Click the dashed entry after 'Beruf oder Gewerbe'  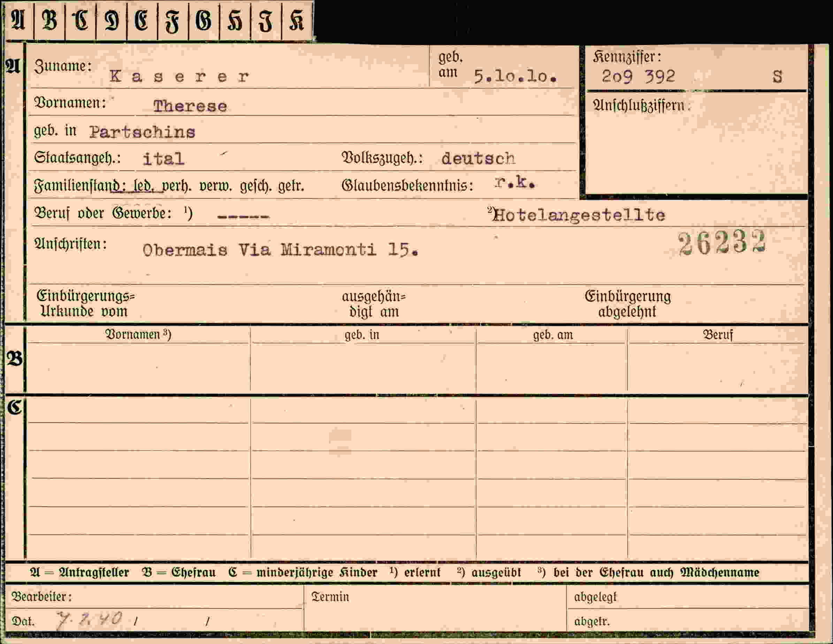pos(243,217)
